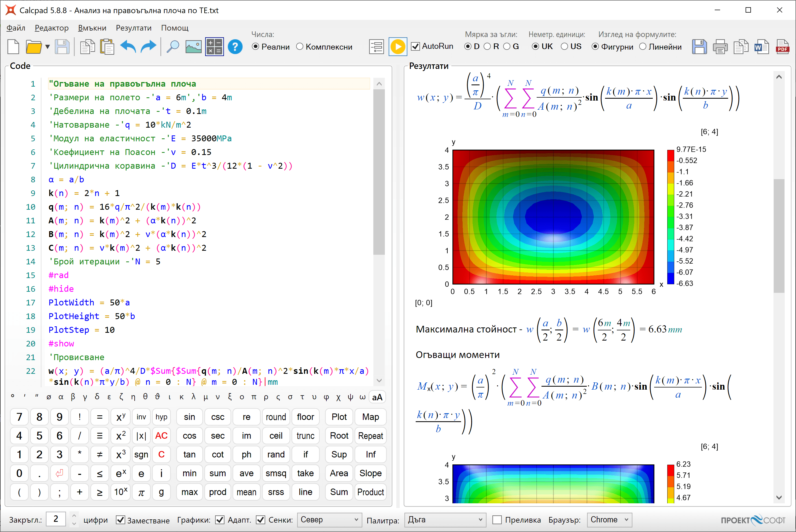Open file using the yellow folder icon
Screen dimensions: 796x532
pos(34,47)
